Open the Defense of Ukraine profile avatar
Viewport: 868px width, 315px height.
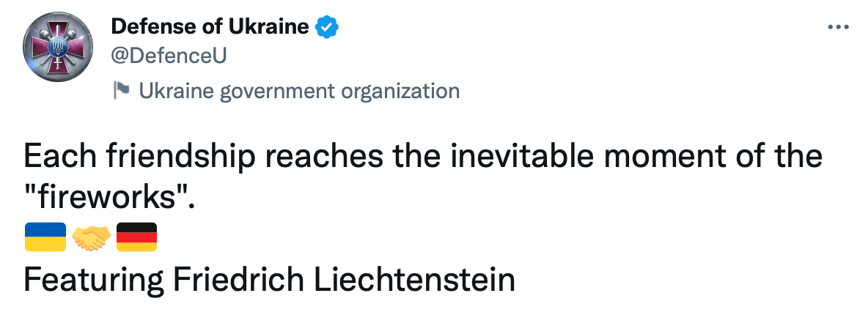click(x=58, y=47)
